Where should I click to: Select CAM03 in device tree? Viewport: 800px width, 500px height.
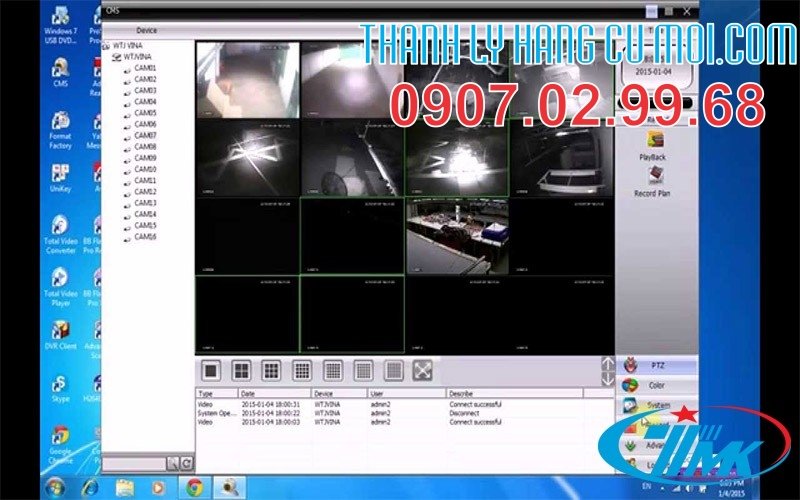145,90
